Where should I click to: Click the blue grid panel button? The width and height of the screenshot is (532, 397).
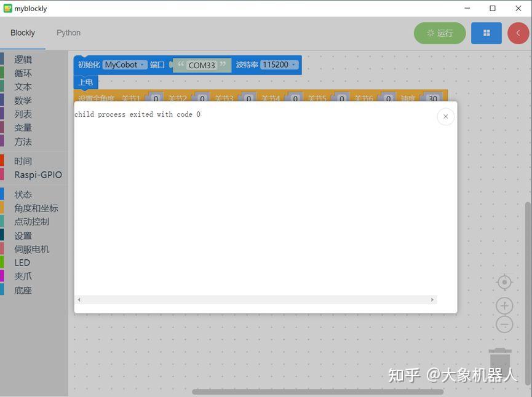click(486, 33)
